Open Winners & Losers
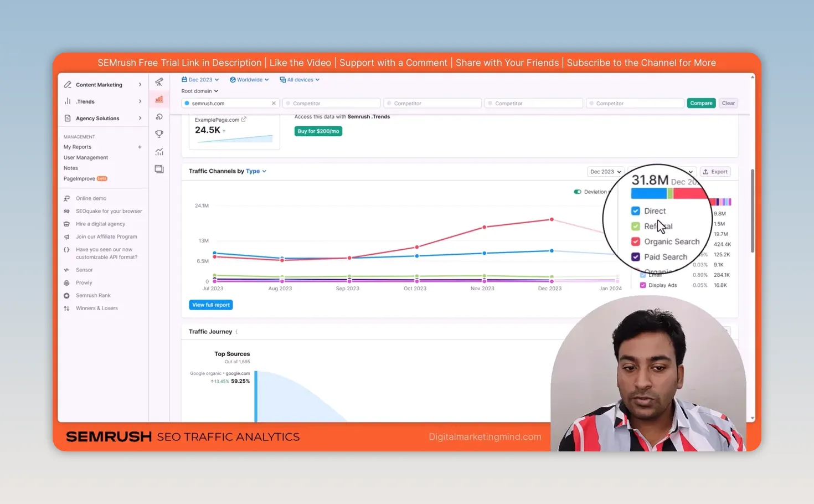 point(97,308)
